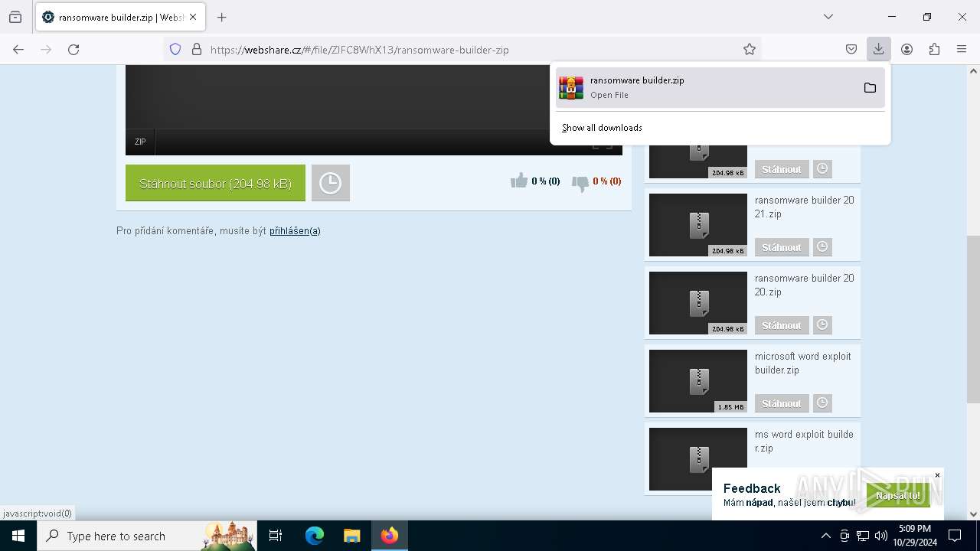980x551 pixels.
Task: Click the ZIP label on preview
Action: (x=140, y=142)
